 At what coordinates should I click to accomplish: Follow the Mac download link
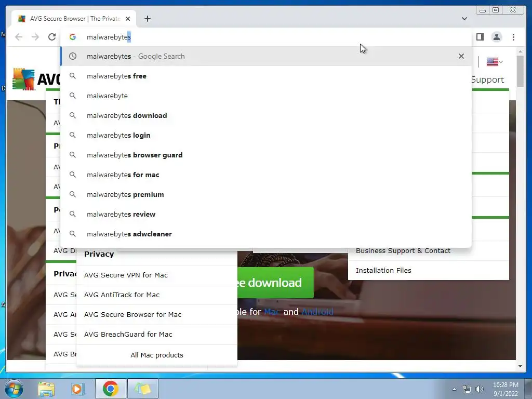pos(271,312)
